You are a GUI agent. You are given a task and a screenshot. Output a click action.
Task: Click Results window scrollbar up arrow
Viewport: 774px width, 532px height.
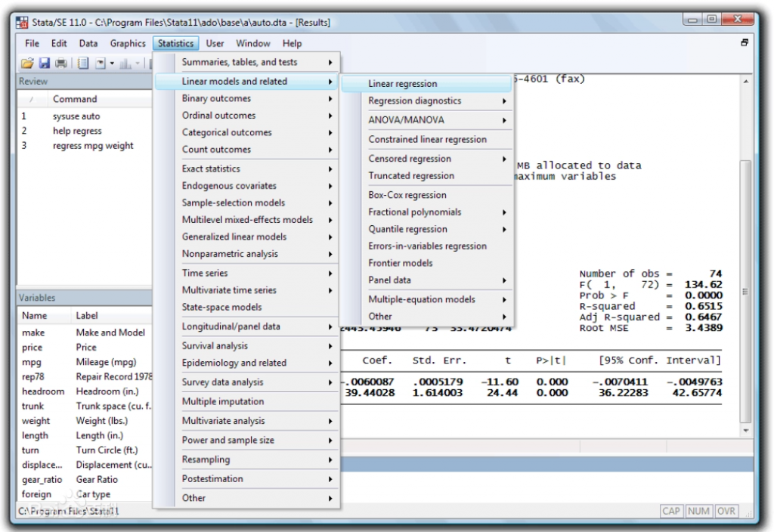click(746, 82)
